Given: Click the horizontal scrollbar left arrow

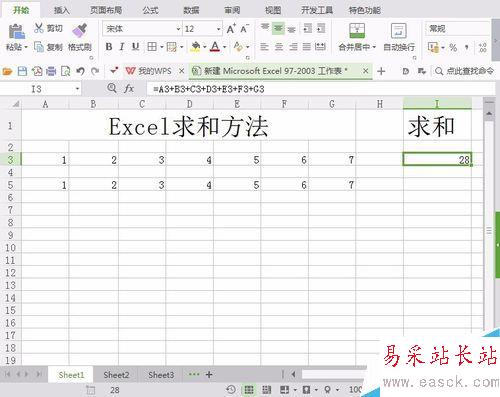Looking at the screenshot, I should tap(293, 375).
